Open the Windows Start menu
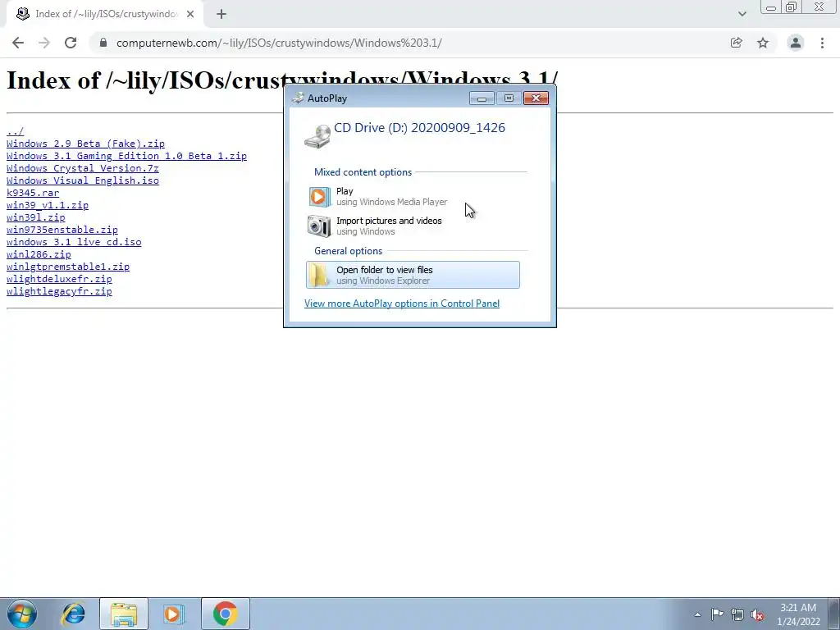Viewport: 840px width, 630px height. pyautogui.click(x=21, y=614)
